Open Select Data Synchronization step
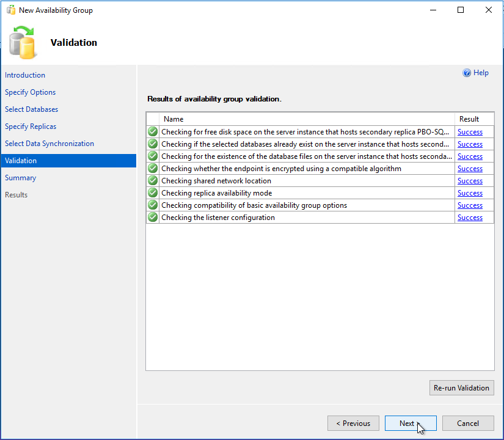Screen dimensions: 504x440 [49, 144]
